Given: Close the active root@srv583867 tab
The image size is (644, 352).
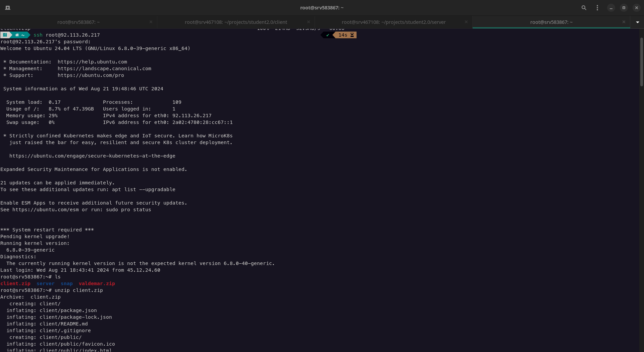Looking at the screenshot, I should point(624,22).
